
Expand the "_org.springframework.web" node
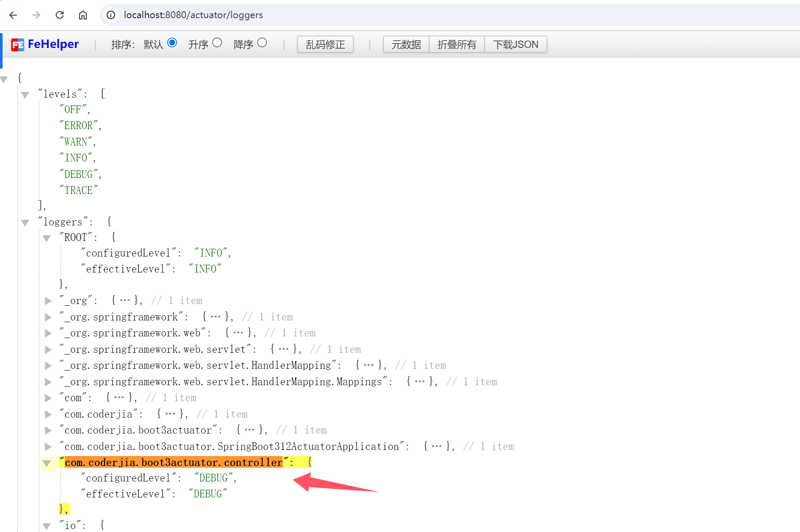[48, 333]
